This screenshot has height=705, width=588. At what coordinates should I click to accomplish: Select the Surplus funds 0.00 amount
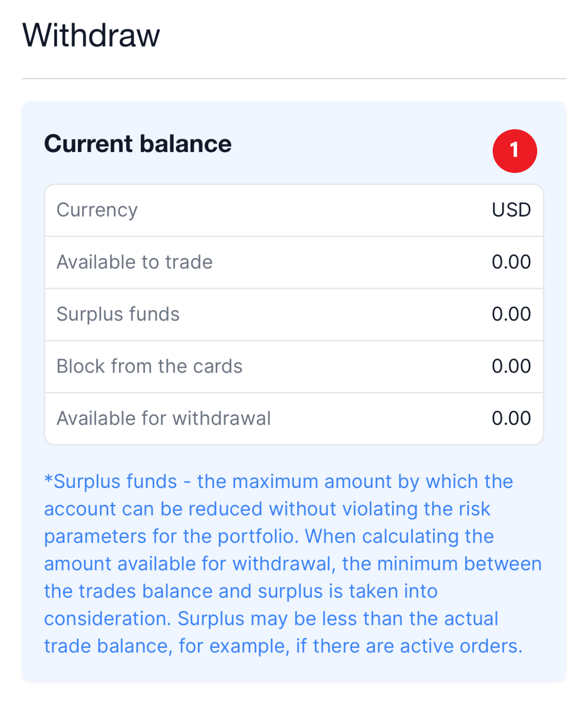pos(511,314)
